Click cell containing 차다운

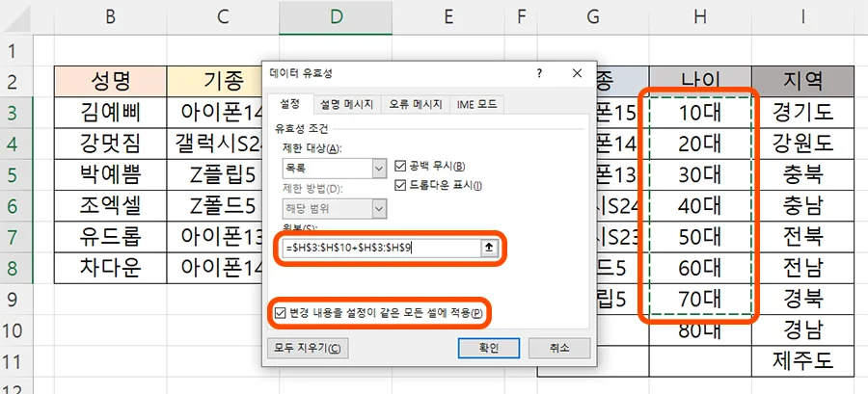pos(111,268)
